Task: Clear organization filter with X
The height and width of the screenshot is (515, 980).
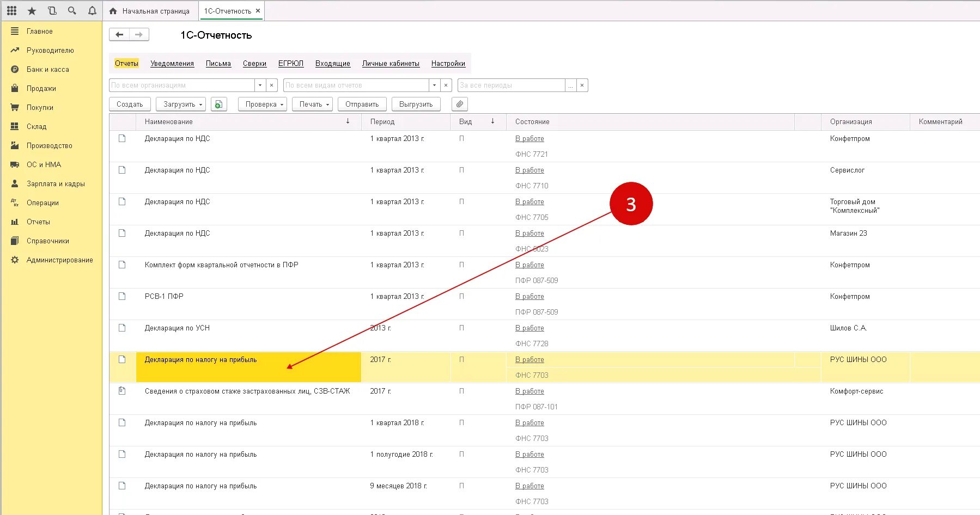Action: pyautogui.click(x=272, y=85)
